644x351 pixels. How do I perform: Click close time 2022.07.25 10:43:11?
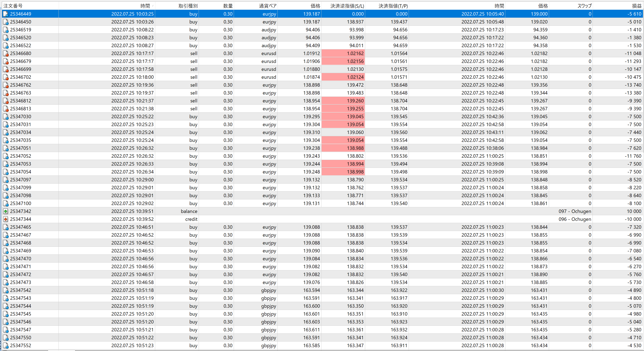coord(483,132)
